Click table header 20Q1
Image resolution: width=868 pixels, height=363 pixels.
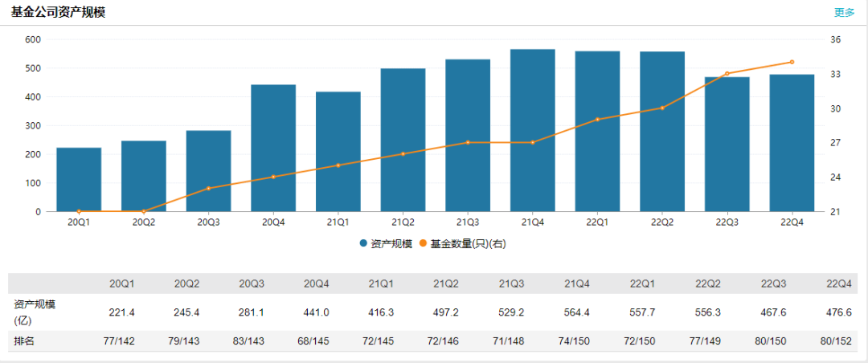tap(122, 283)
